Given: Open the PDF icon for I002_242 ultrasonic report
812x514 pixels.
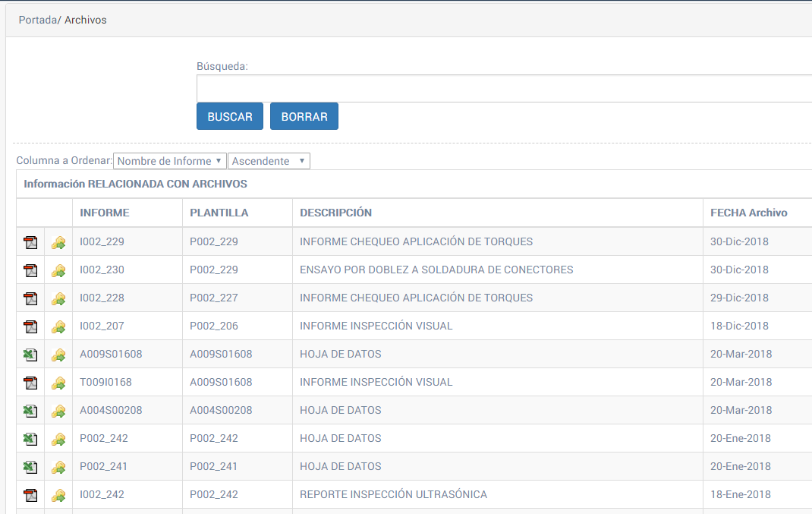Looking at the screenshot, I should coord(30,495).
